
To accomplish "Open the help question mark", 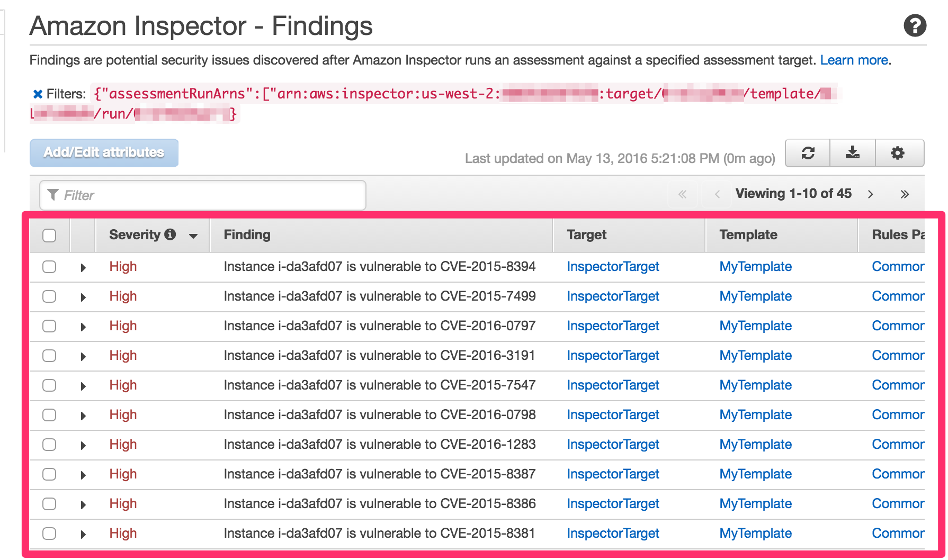I will 916,26.
